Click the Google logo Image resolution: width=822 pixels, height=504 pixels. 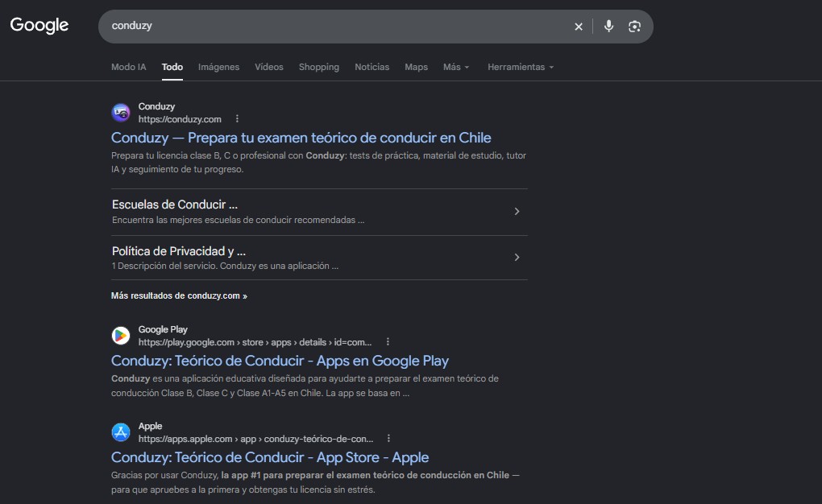click(x=39, y=25)
